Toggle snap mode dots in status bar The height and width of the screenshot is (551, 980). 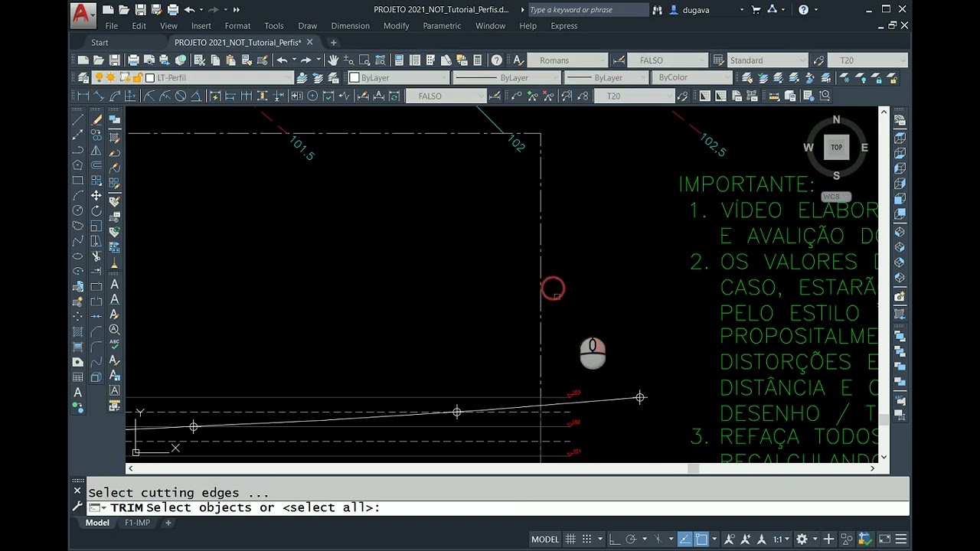coord(587,539)
